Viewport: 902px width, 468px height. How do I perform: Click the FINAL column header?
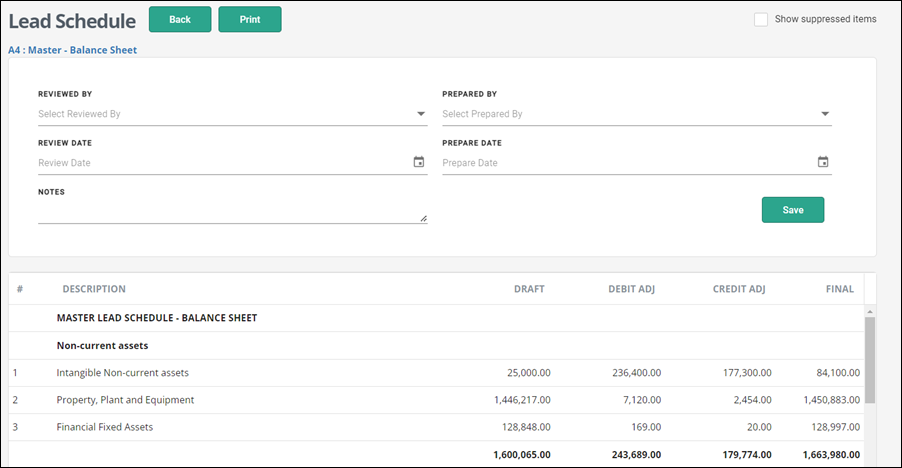coord(840,289)
